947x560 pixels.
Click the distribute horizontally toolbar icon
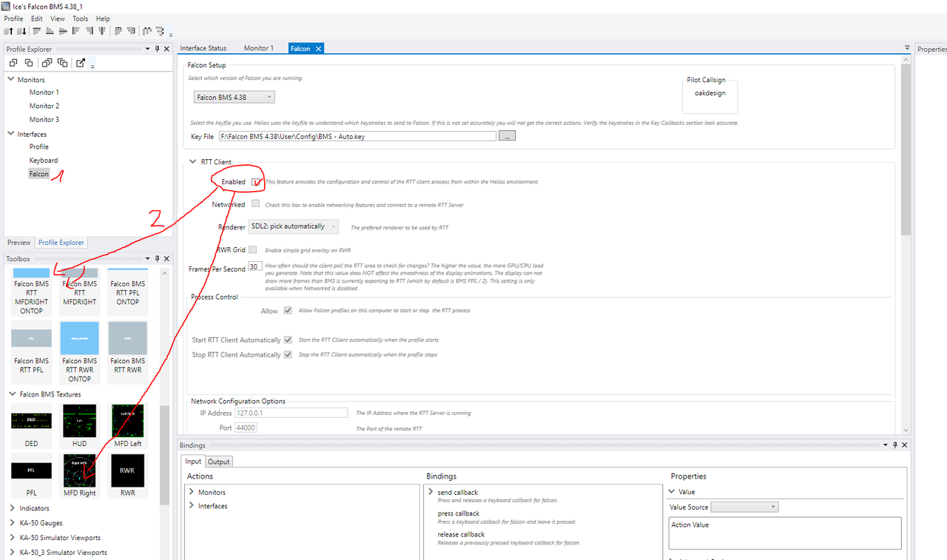coord(147,31)
